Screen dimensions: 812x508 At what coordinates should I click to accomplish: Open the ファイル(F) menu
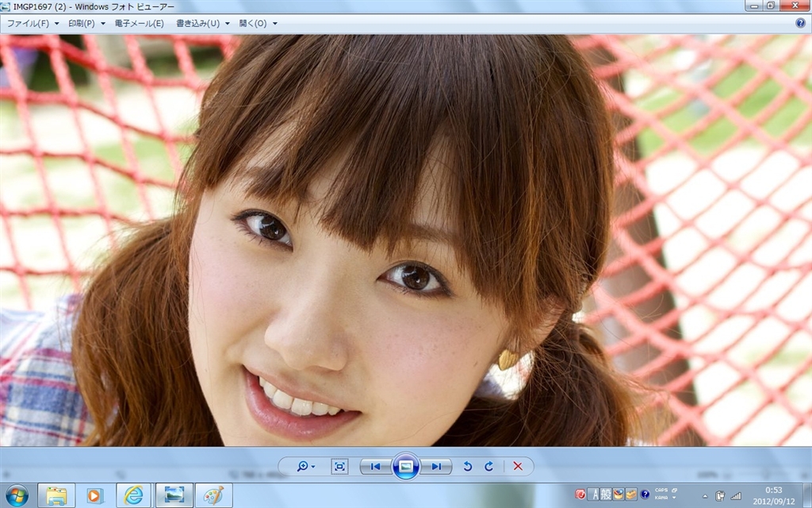click(x=33, y=23)
